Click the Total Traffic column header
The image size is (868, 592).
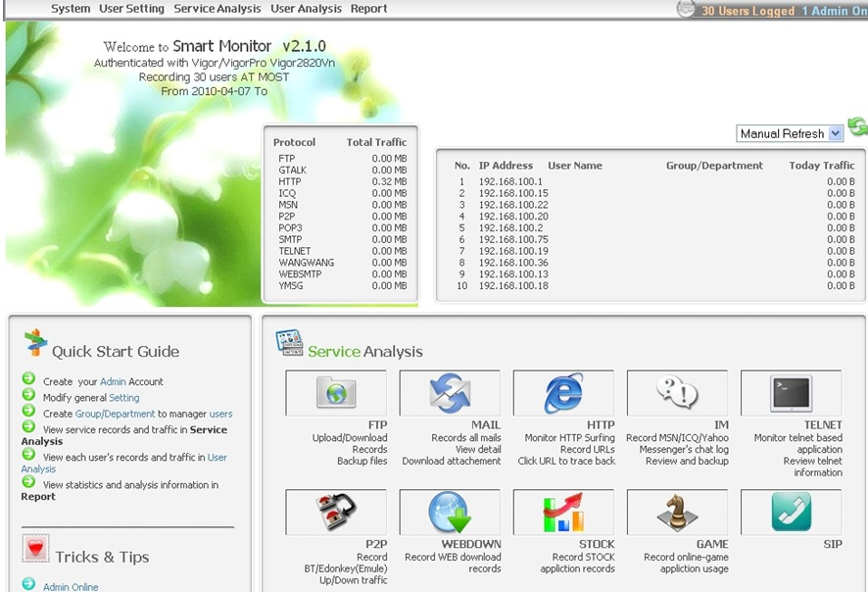click(376, 142)
